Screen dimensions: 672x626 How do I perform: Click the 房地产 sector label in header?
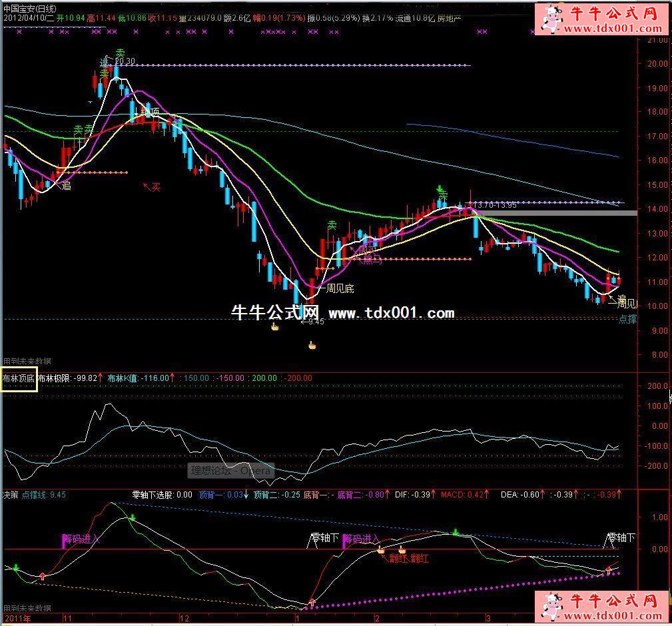click(448, 19)
